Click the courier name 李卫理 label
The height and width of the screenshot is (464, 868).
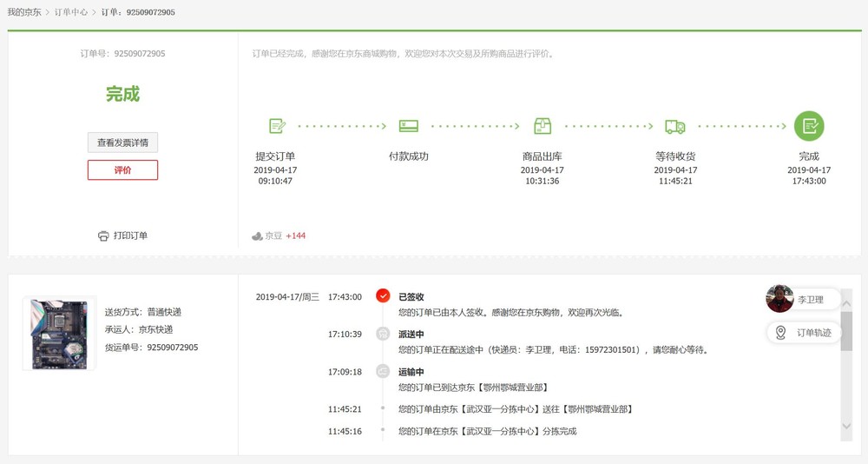[x=811, y=300]
